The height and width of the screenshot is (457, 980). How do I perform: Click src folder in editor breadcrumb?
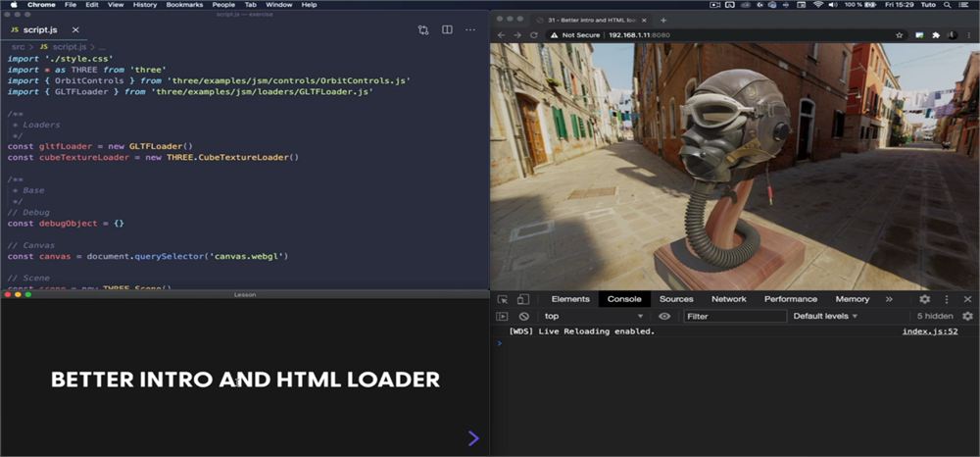click(x=18, y=47)
